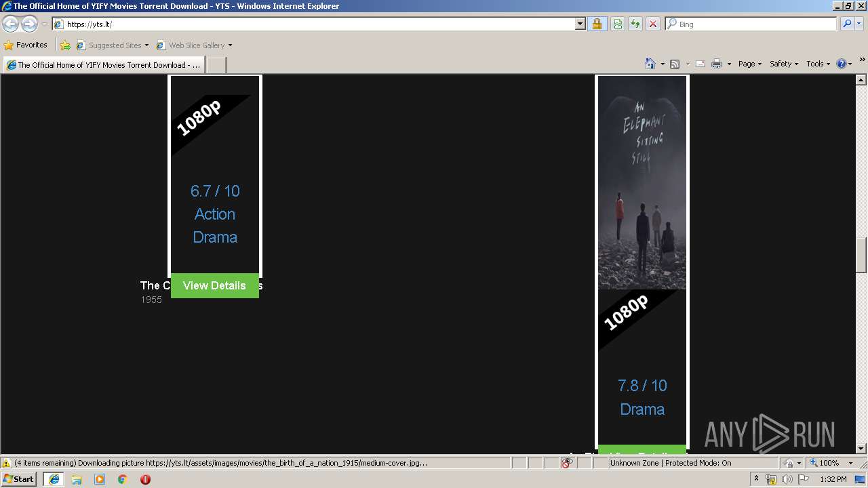This screenshot has height=488, width=868.
Task: Open a new blank tab
Action: tap(216, 65)
